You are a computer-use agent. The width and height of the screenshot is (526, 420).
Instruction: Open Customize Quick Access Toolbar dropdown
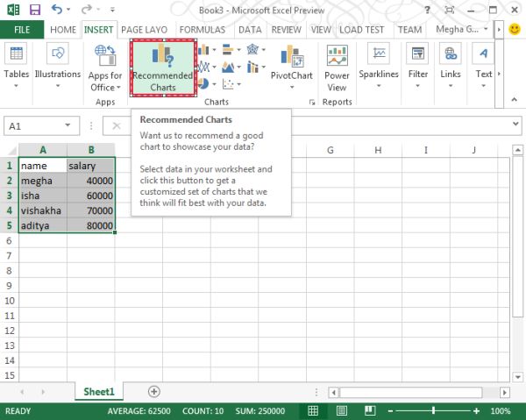pos(112,10)
